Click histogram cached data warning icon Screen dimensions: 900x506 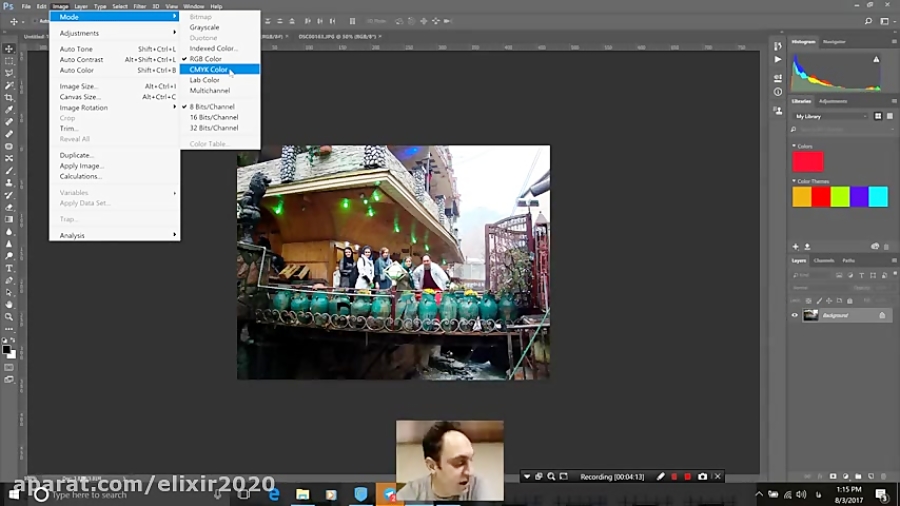[x=876, y=59]
